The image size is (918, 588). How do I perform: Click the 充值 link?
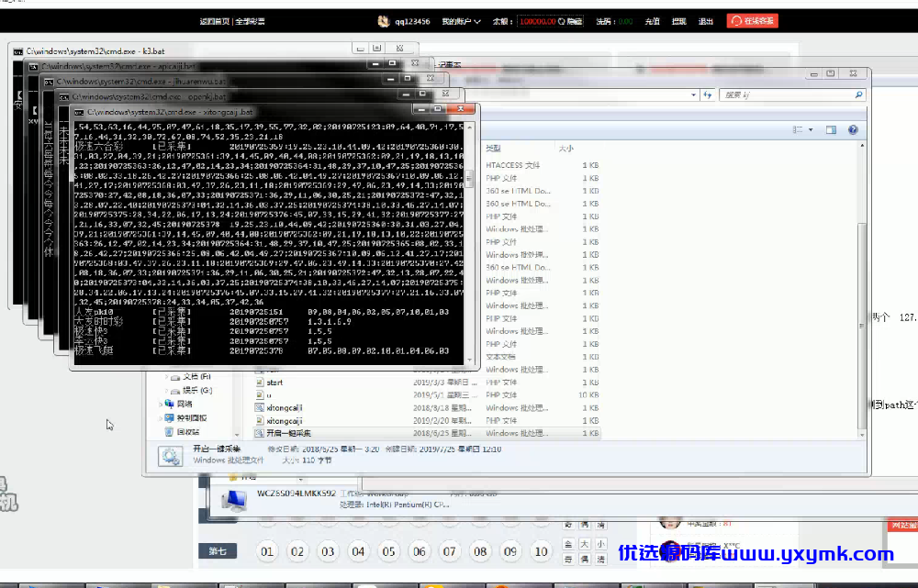(652, 22)
